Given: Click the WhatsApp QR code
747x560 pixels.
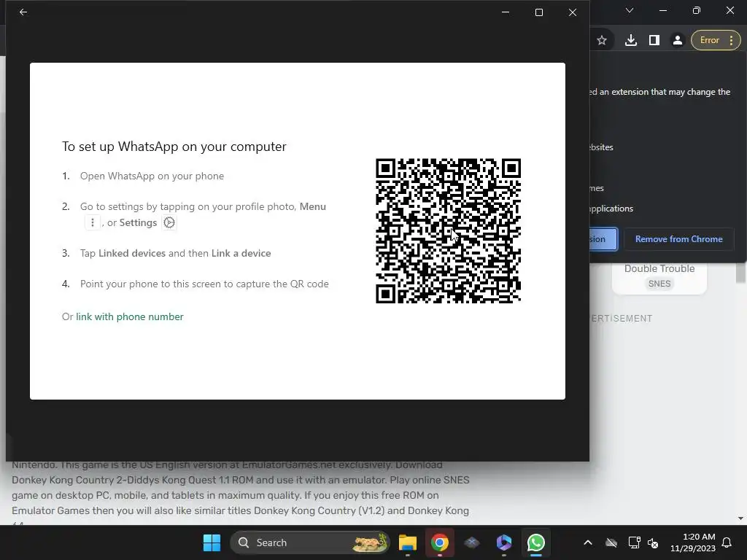Looking at the screenshot, I should (x=448, y=231).
